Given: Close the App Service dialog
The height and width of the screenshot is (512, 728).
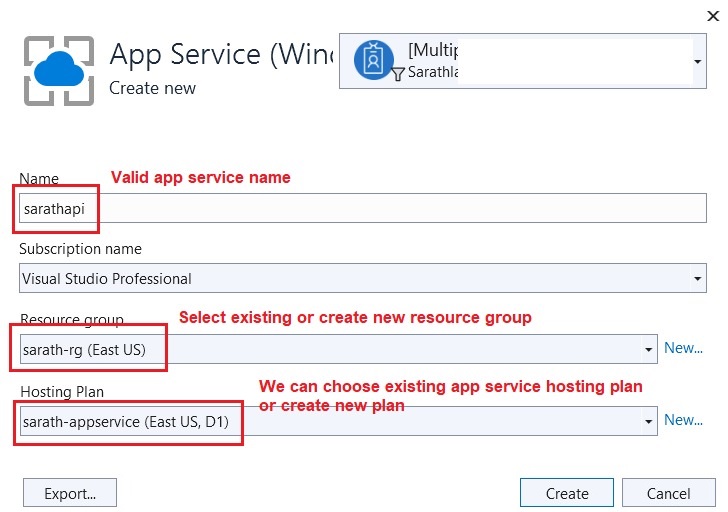Looking at the screenshot, I should 713,16.
